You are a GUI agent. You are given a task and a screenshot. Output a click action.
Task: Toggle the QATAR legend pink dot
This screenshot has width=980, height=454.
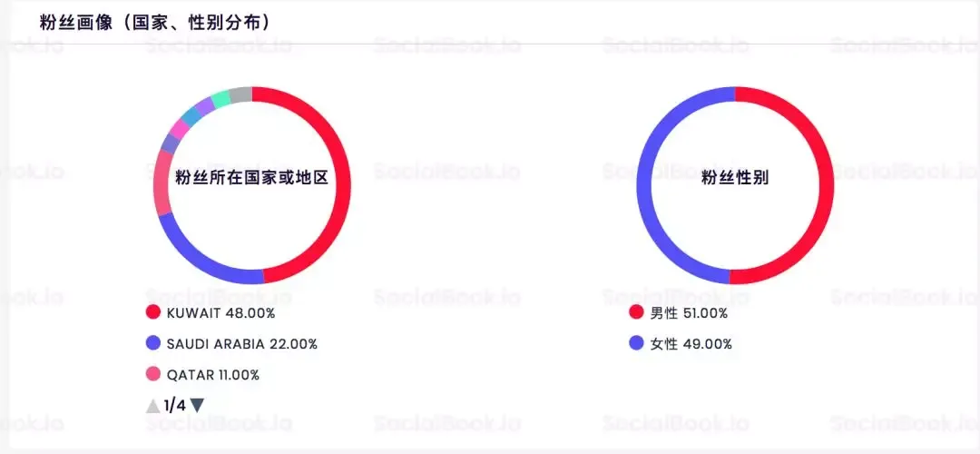(x=153, y=375)
